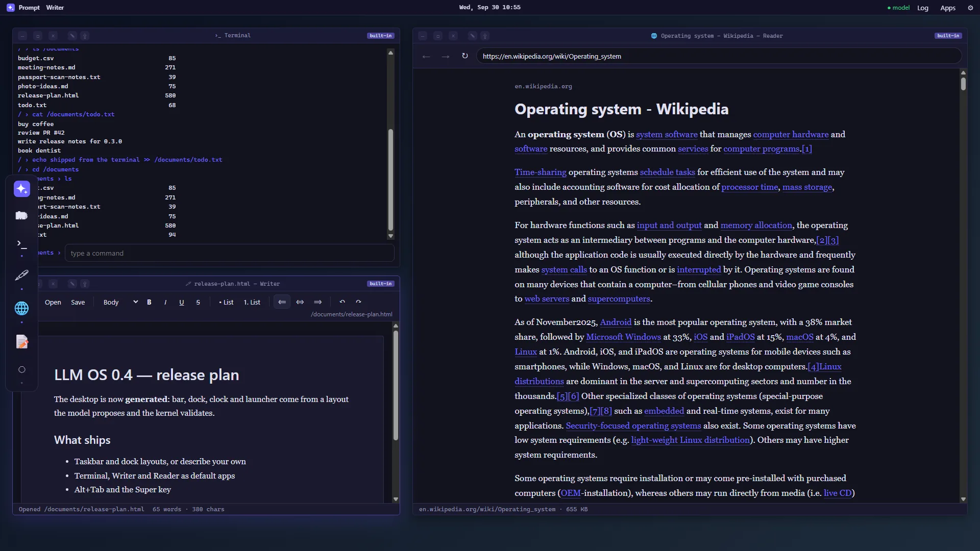Viewport: 980px width, 551px height.
Task: Click the pencil edit icon in Reader title bar
Action: coord(472,36)
